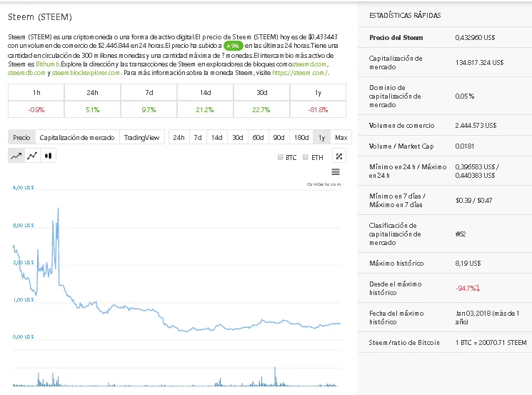
Task: Set chart range to 14d
Action: pyautogui.click(x=217, y=137)
